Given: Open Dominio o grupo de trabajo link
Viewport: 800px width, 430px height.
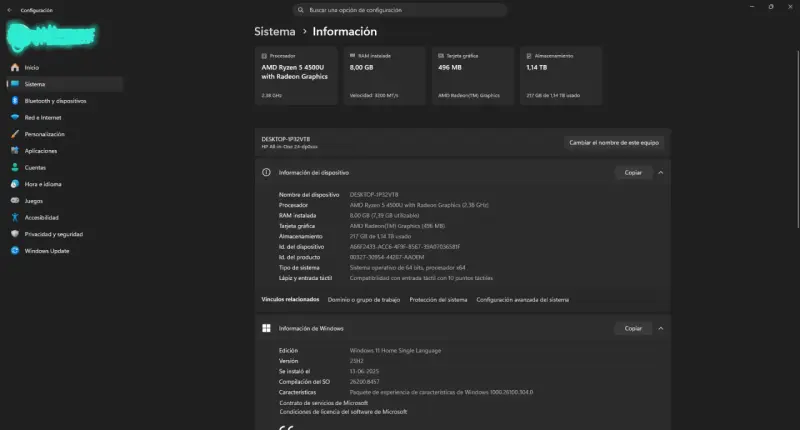Looking at the screenshot, I should [x=364, y=300].
